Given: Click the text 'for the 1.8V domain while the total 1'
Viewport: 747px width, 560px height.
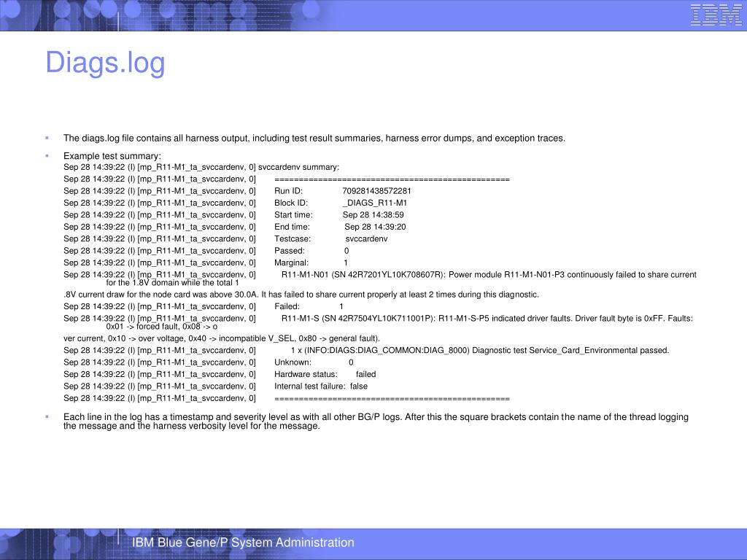Looking at the screenshot, I should [x=172, y=282].
